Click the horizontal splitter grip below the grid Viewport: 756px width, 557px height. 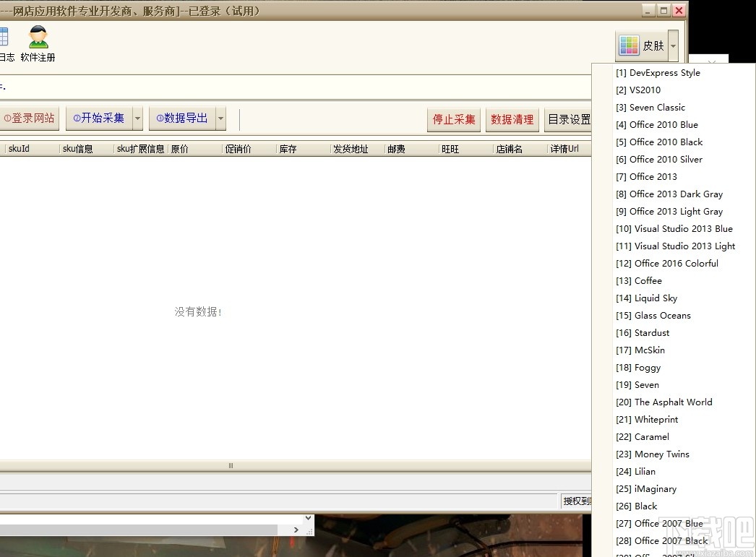pos(231,465)
